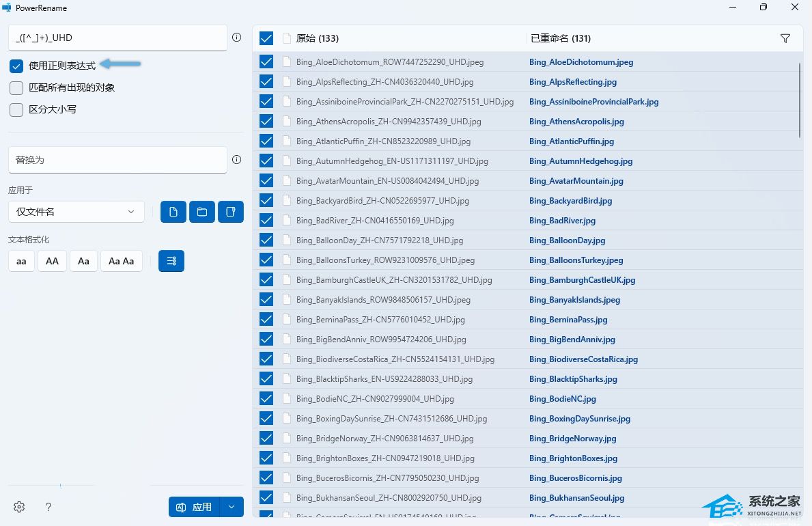The height and width of the screenshot is (526, 812).
Task: Click the file icon in the 原始 header
Action: (x=286, y=38)
